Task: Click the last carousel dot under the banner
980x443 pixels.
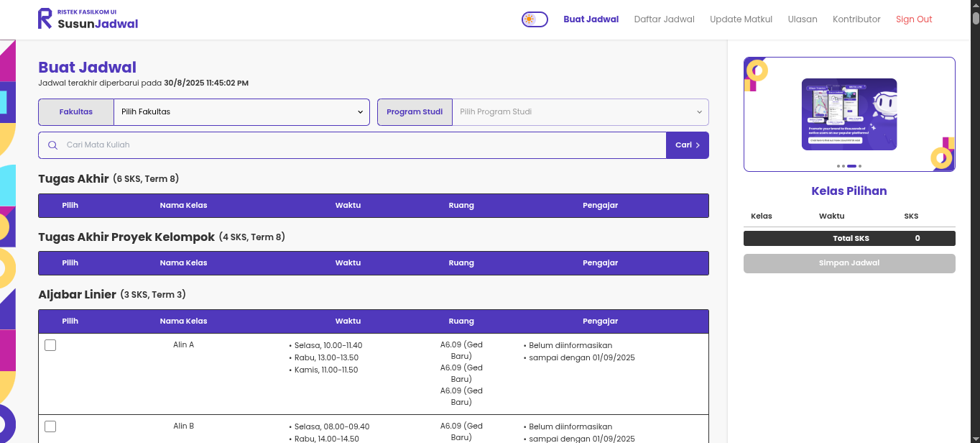Action: (x=860, y=166)
